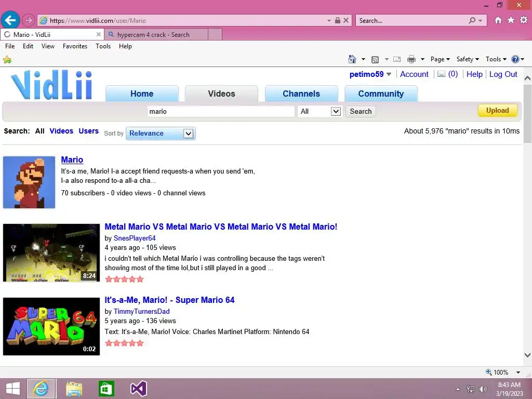Viewport: 532px width, 399px height.
Task: Open the inbox envelope icon
Action: [441, 74]
